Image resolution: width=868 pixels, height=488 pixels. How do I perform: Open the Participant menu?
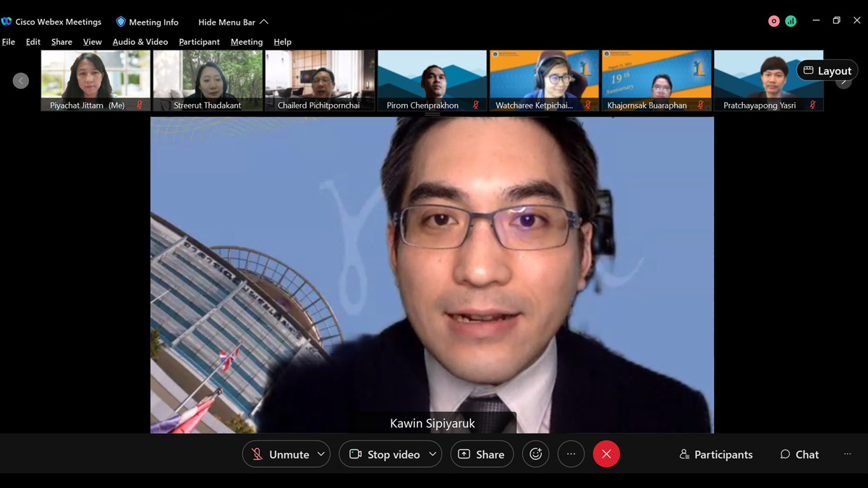[x=199, y=42]
